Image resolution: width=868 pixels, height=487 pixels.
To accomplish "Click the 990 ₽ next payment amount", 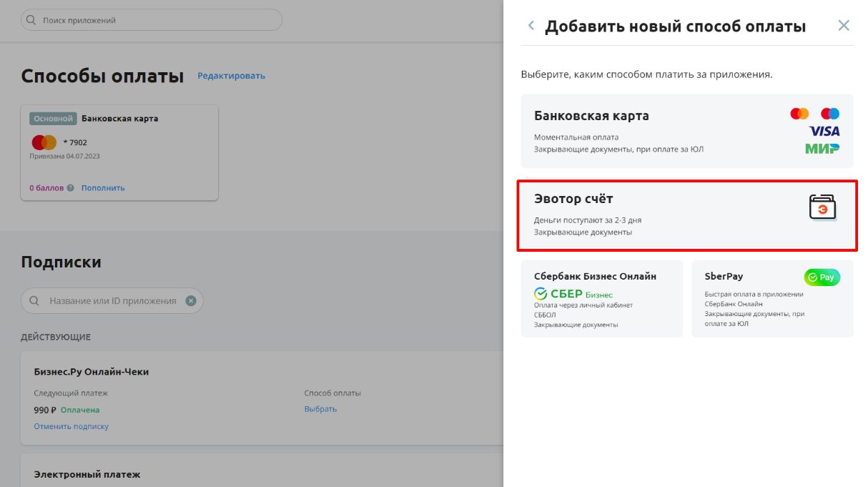I will pos(45,410).
